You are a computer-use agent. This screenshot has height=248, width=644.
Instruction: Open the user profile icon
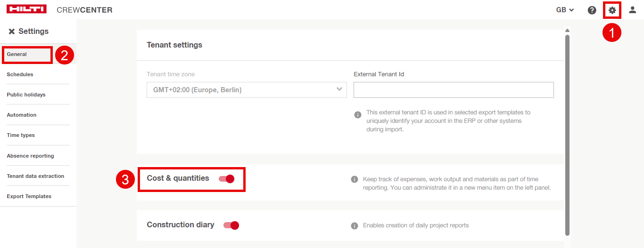[633, 10]
